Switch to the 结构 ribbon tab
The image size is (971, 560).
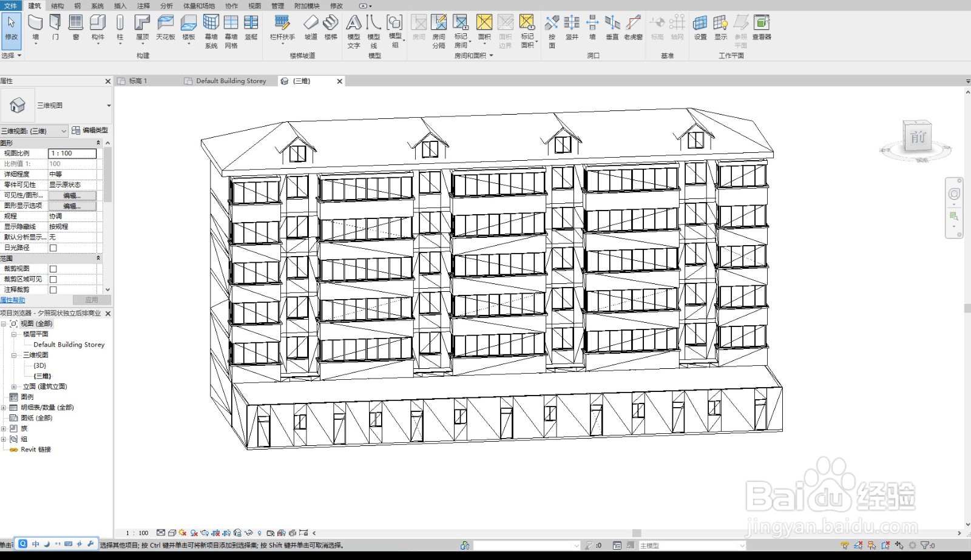(x=58, y=5)
